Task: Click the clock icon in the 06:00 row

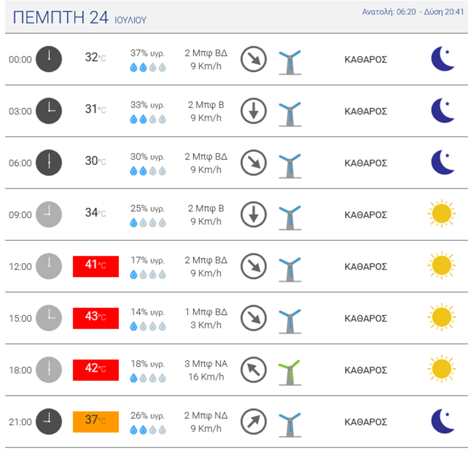Action: (49, 162)
